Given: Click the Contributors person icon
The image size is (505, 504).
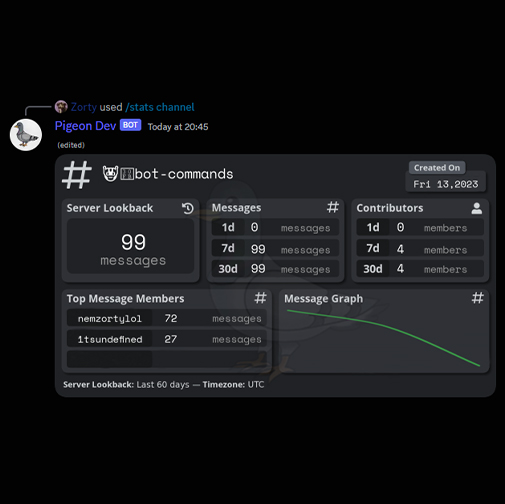Looking at the screenshot, I should (477, 208).
